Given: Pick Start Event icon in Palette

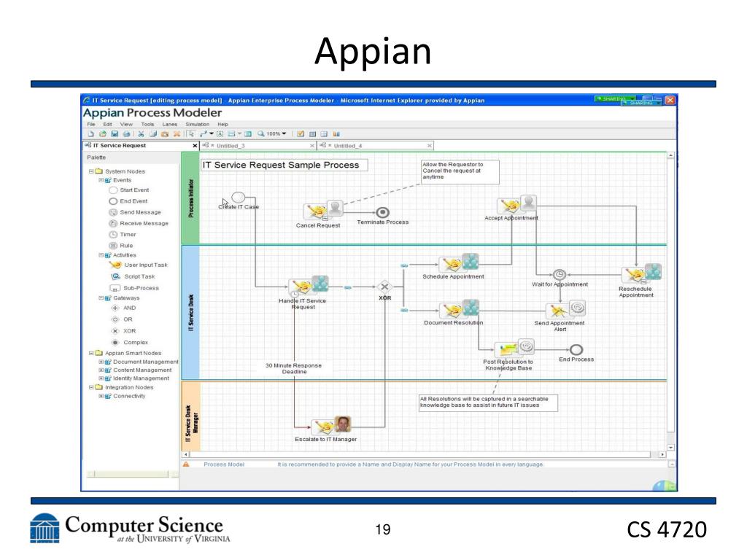Looking at the screenshot, I should click(x=113, y=190).
